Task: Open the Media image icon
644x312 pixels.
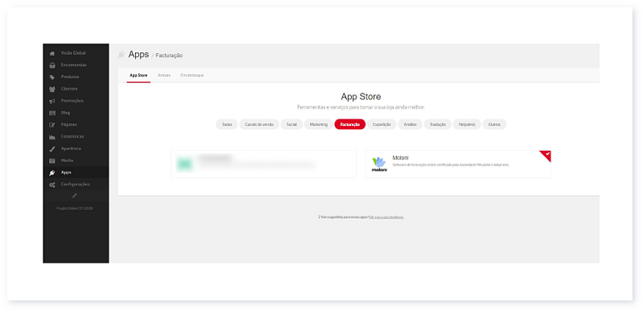Action: [x=52, y=160]
